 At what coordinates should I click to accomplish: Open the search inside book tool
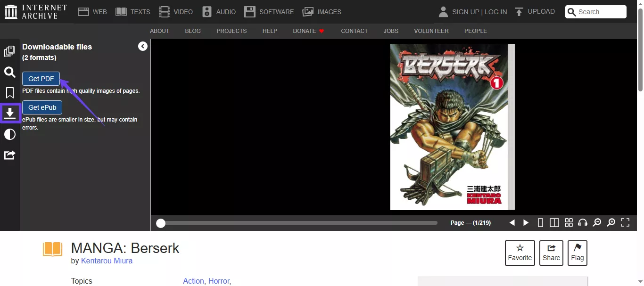click(9, 72)
